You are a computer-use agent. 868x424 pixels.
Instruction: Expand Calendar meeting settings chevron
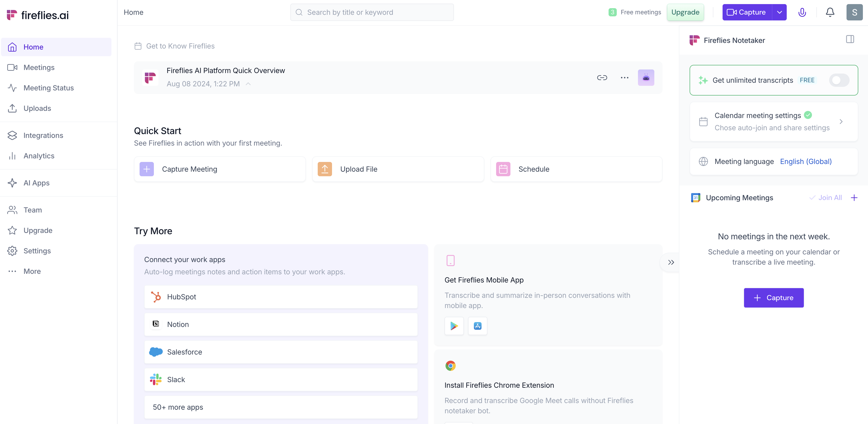tap(841, 122)
